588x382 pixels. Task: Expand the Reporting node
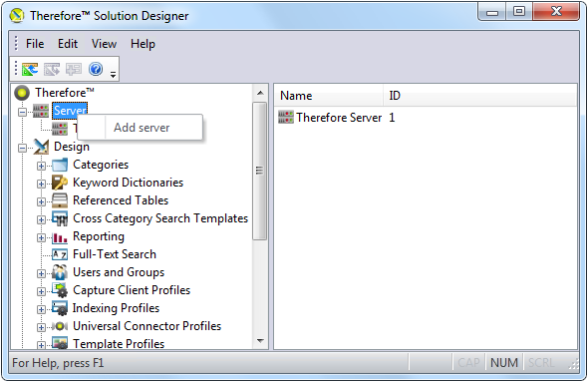click(41, 238)
